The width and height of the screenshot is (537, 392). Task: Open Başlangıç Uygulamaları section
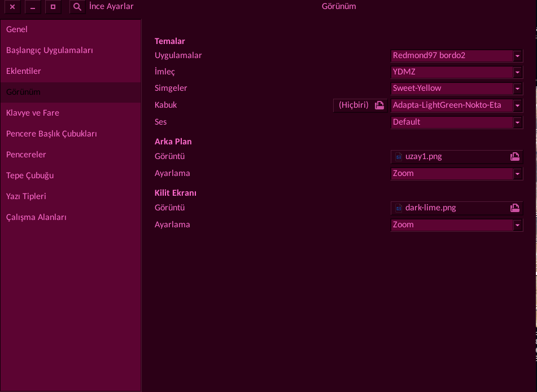(71, 50)
